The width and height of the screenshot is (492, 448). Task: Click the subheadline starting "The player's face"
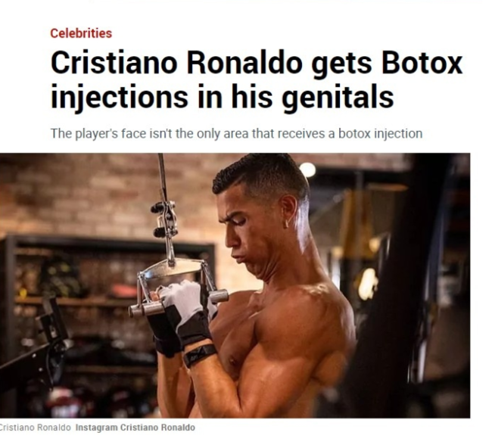pyautogui.click(x=236, y=134)
